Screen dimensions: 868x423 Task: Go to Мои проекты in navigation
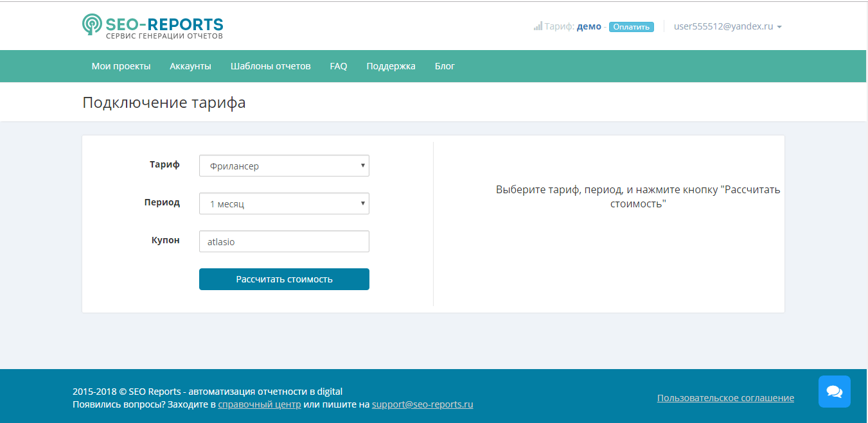point(121,66)
